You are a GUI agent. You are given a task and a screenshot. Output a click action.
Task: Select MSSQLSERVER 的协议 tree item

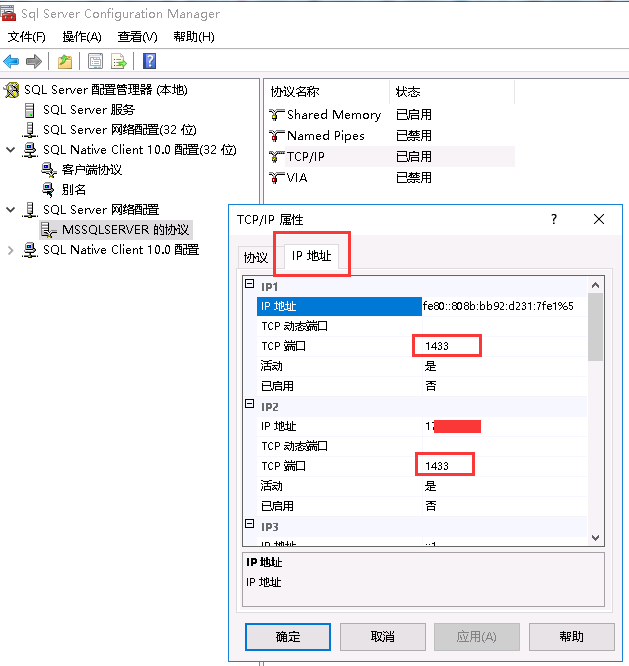(x=125, y=230)
